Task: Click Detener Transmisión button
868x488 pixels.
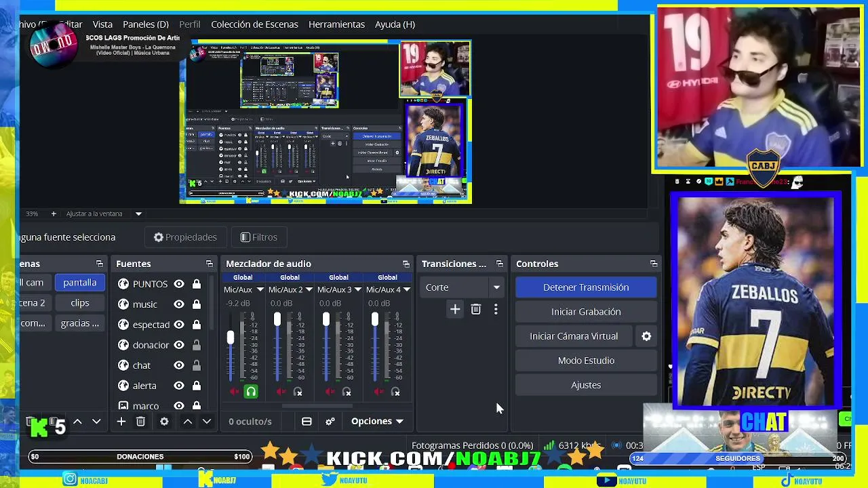Action: (x=586, y=287)
